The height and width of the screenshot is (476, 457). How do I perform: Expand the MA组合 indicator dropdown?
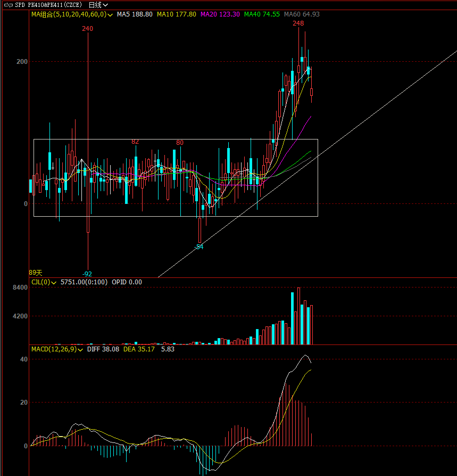pyautogui.click(x=110, y=15)
